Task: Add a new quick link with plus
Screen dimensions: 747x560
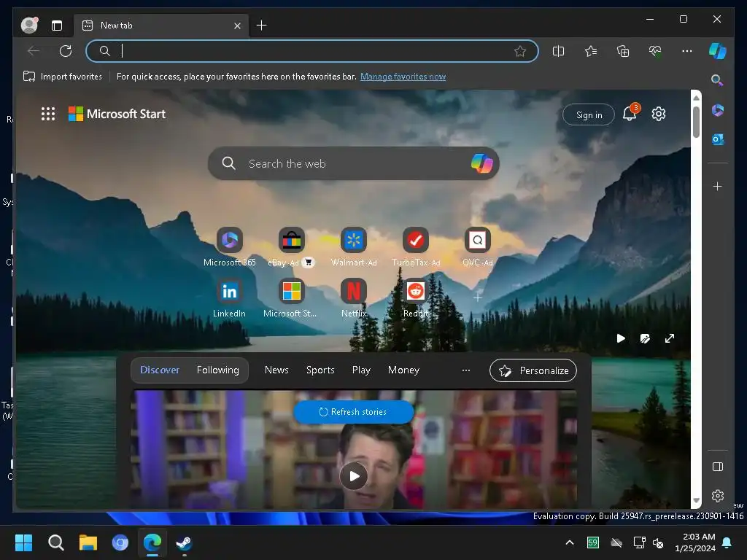Action: click(477, 297)
